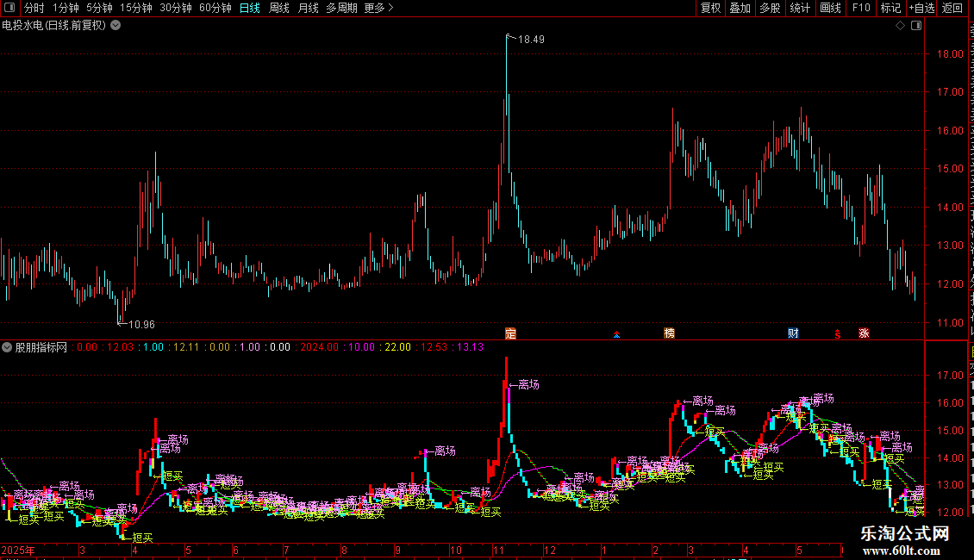Click the 10.96 low price label

pyautogui.click(x=141, y=325)
